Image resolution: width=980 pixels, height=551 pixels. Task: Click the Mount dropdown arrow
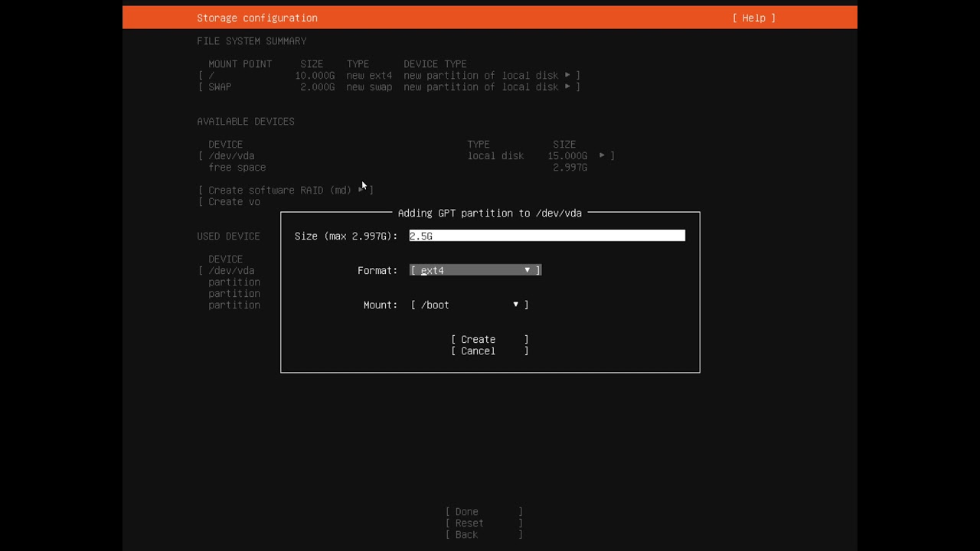click(515, 305)
